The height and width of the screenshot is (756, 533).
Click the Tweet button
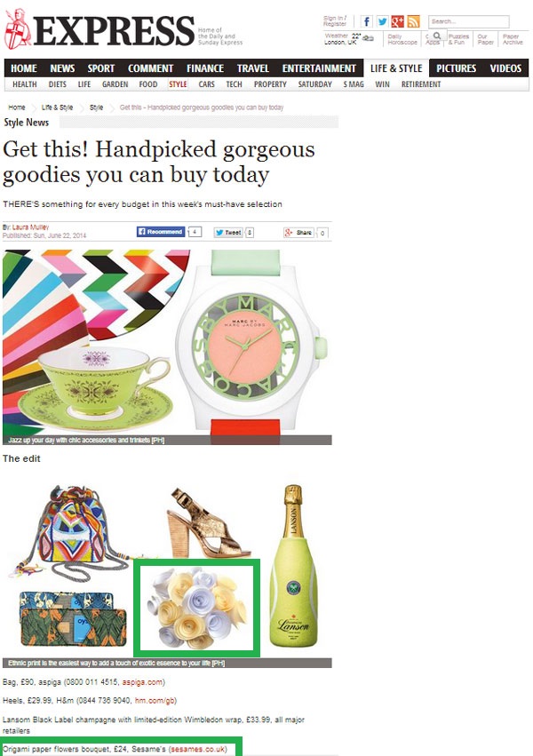(228, 233)
